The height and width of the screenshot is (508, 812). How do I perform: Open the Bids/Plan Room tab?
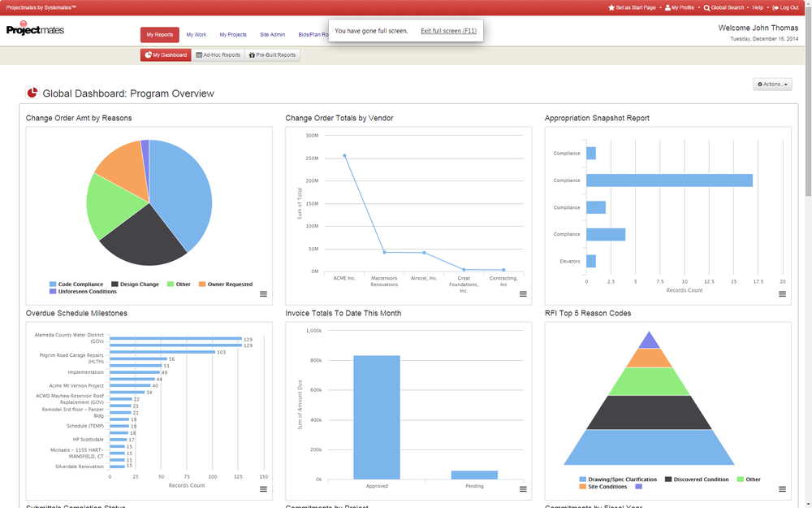click(313, 35)
